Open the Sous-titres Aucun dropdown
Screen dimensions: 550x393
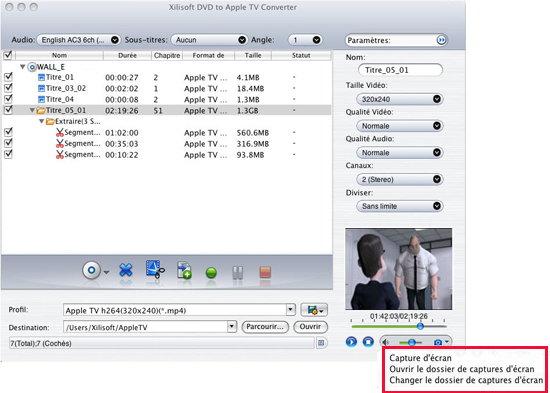[x=209, y=40]
